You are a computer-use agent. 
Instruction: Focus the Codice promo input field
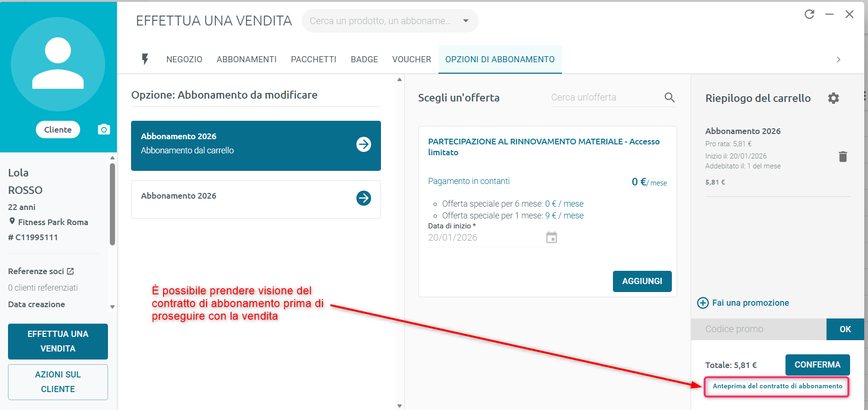pos(759,329)
